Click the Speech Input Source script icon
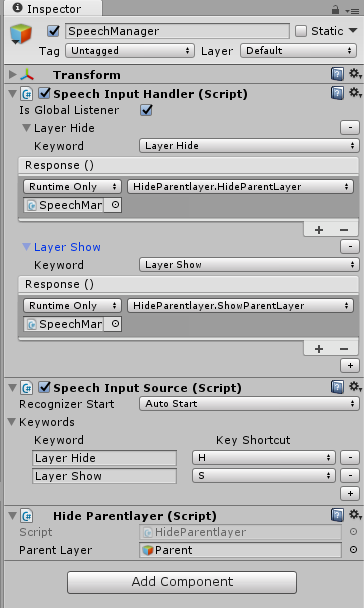 [27, 388]
